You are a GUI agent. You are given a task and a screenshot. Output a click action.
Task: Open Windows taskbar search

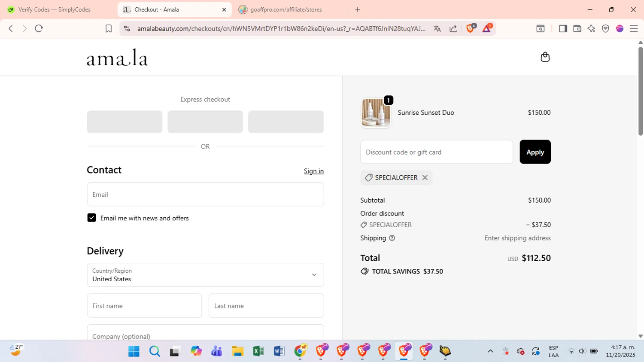[x=155, y=351]
